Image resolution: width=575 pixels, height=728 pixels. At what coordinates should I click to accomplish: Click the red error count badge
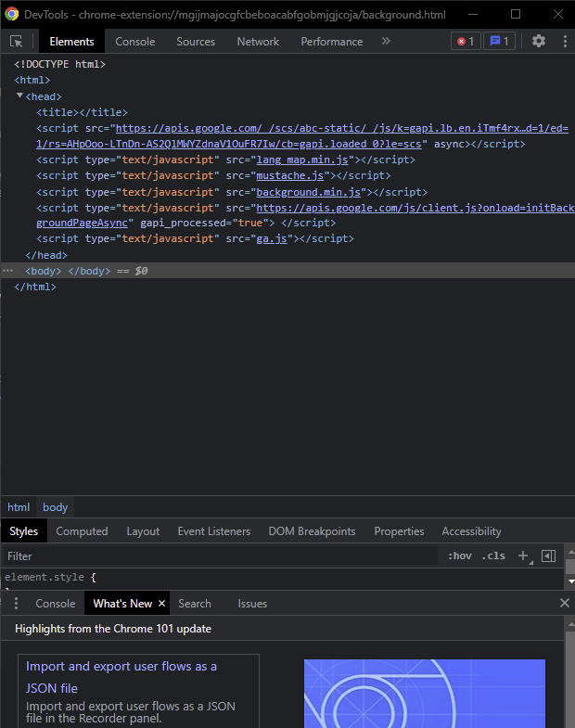(465, 42)
